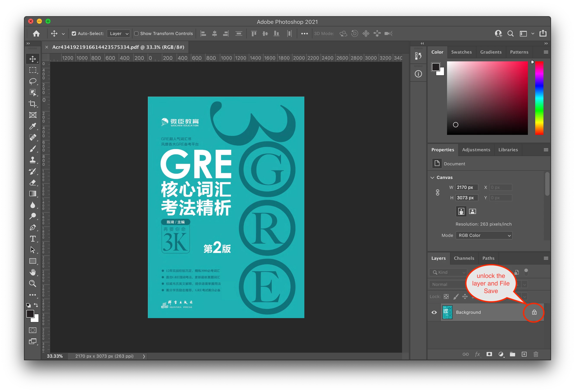Create a new layer with plus icon

click(524, 354)
